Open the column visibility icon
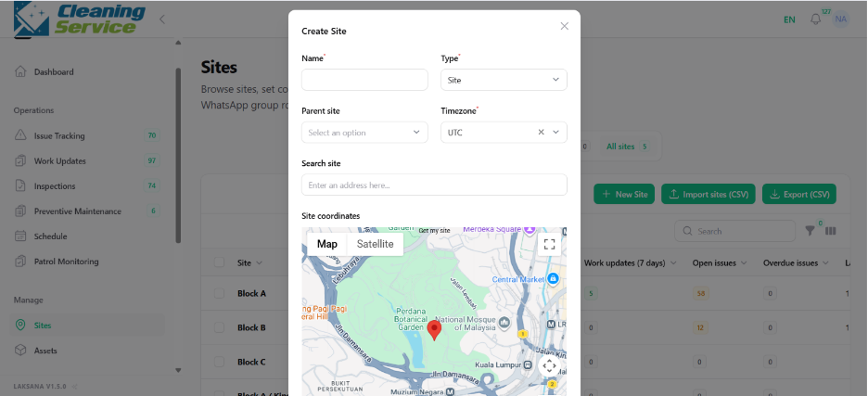 (x=830, y=231)
